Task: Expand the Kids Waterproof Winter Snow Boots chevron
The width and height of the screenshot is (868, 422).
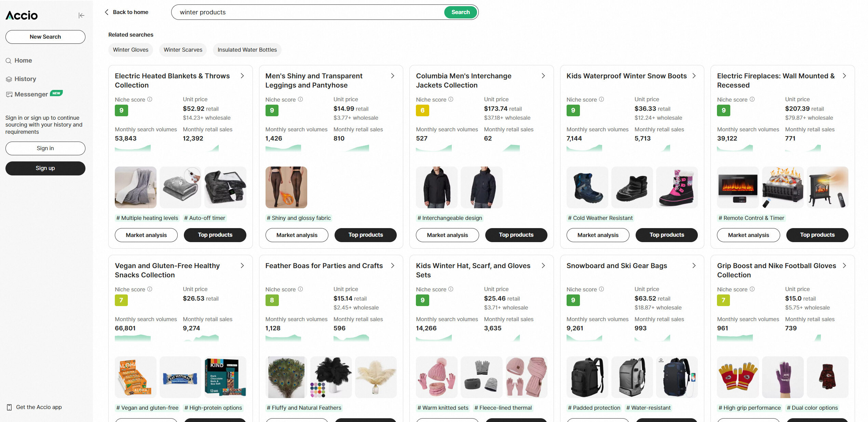Action: (x=694, y=76)
